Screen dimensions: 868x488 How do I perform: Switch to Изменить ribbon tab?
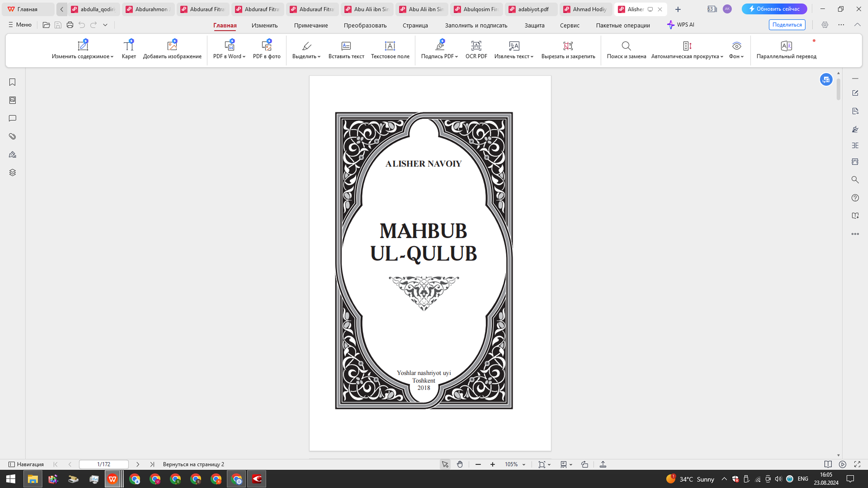(x=264, y=25)
